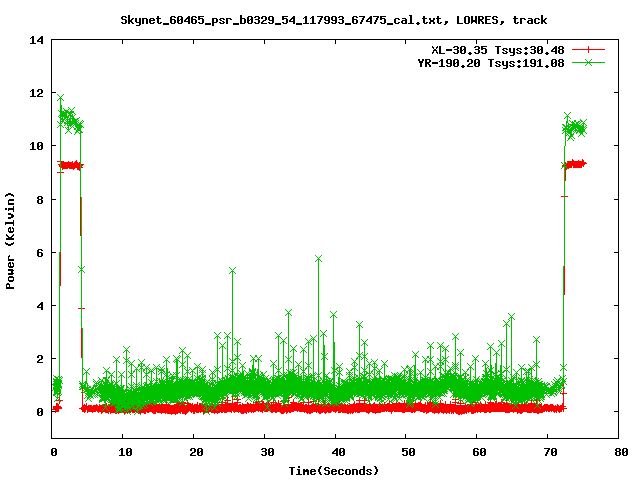The width and height of the screenshot is (640, 480).
Task: Click the green YR legend line sample
Action: point(588,62)
